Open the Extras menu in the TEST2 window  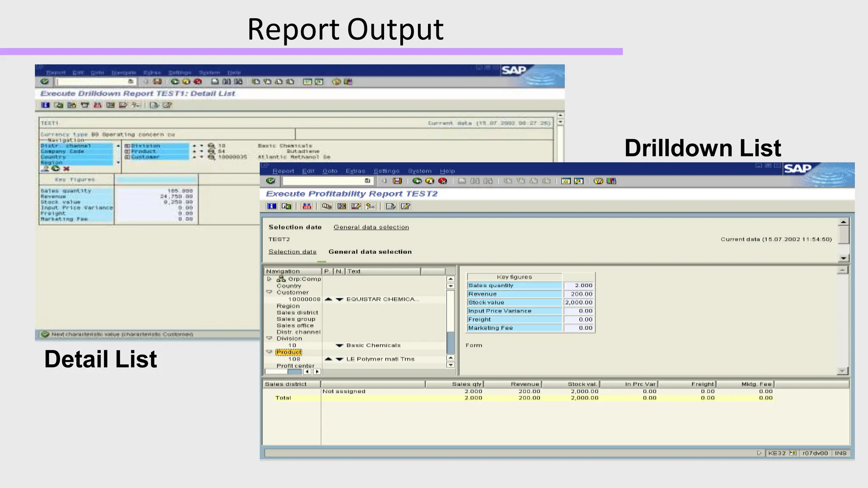tap(355, 171)
